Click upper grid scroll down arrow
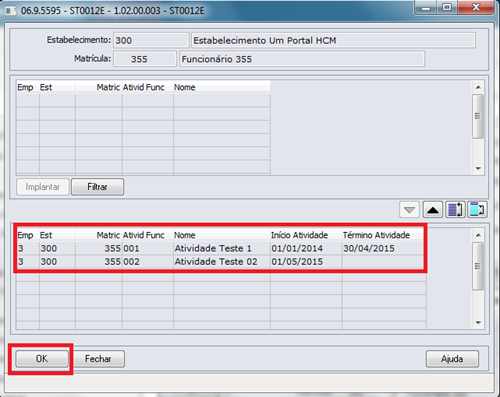This screenshot has width=500, height=397. coord(478,168)
